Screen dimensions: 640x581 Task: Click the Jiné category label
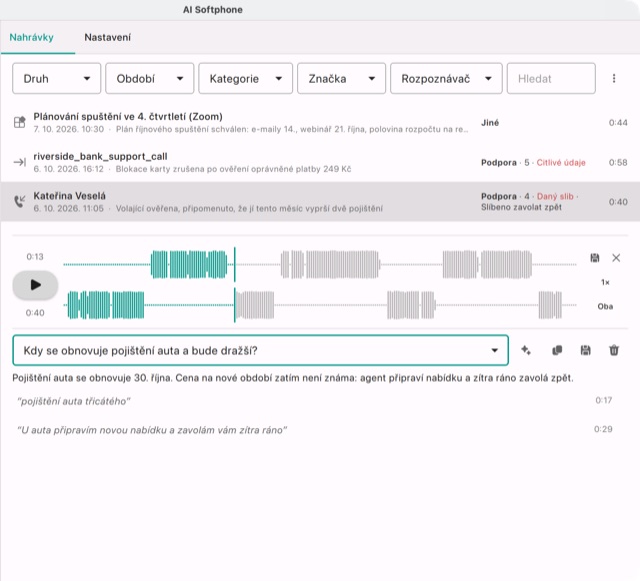[490, 123]
